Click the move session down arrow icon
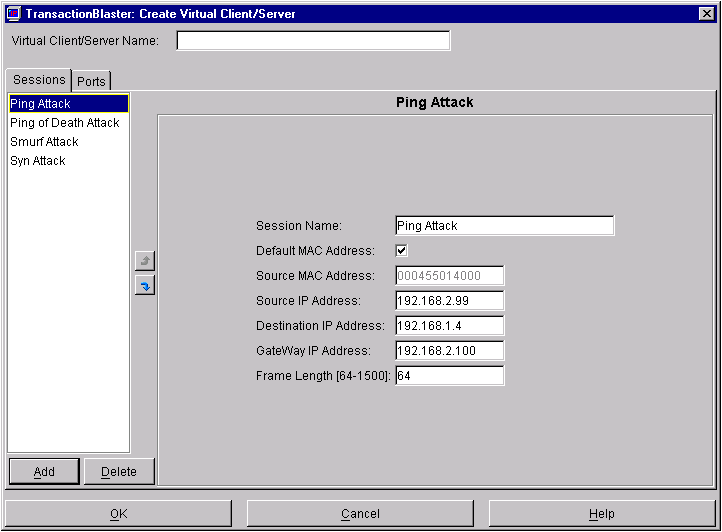The image size is (722, 532). click(145, 286)
